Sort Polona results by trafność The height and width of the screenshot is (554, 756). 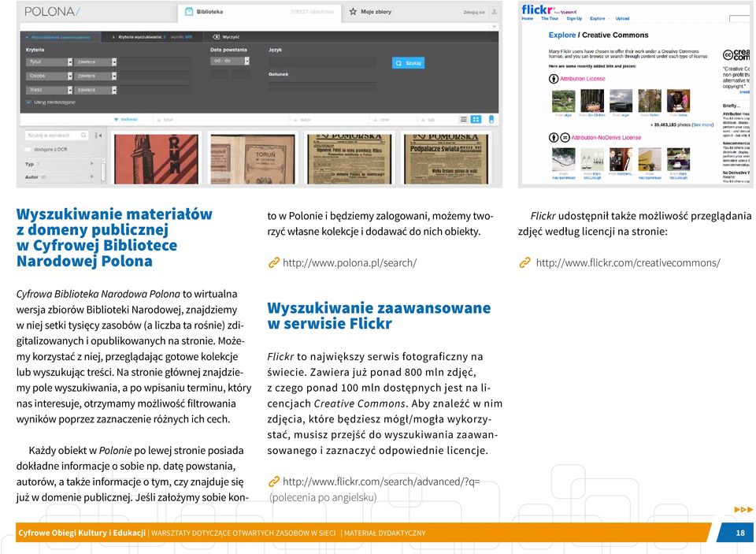[x=126, y=119]
